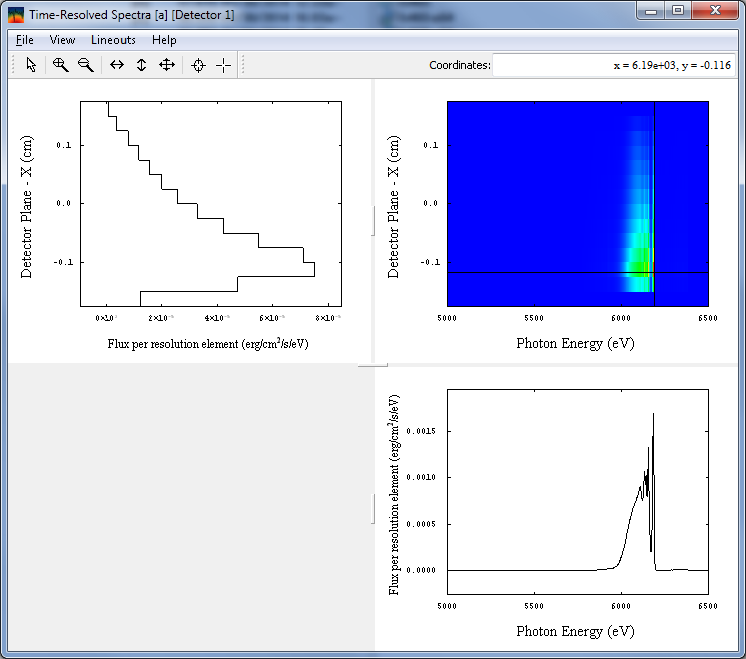Viewport: 746px width, 659px height.
Task: Activate the zoom out magnifier tool
Action: [x=86, y=65]
